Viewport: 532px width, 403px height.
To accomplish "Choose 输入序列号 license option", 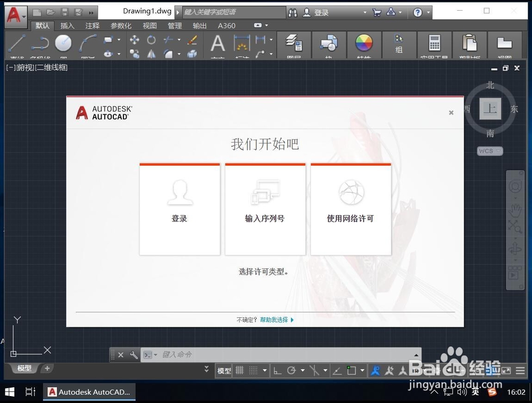I will tap(265, 209).
